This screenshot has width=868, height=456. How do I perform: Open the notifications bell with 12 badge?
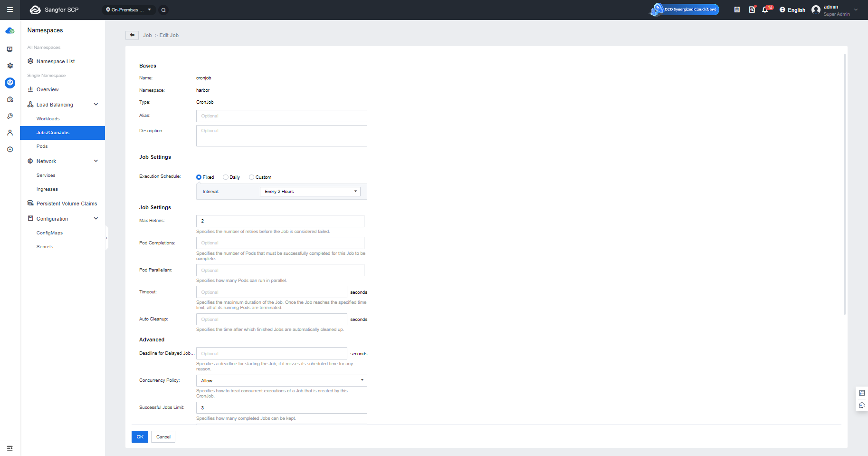766,9
